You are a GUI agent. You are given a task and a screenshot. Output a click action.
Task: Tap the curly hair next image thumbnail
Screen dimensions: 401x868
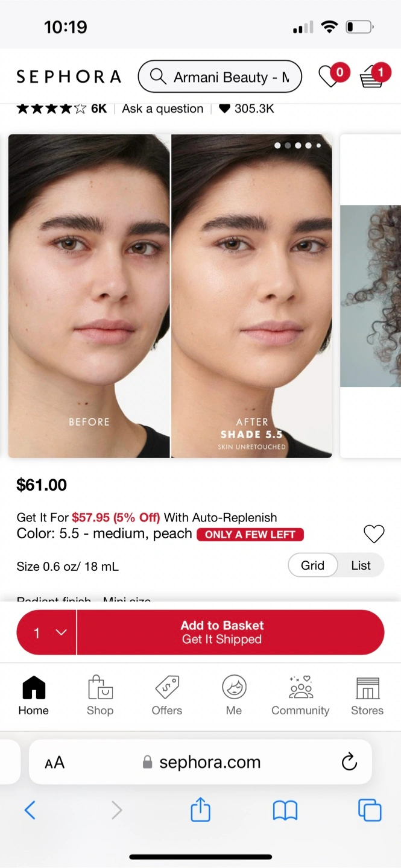coord(371,295)
